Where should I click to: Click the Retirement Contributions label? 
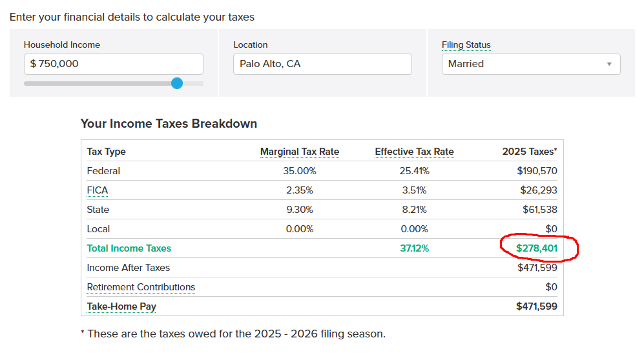pyautogui.click(x=141, y=287)
